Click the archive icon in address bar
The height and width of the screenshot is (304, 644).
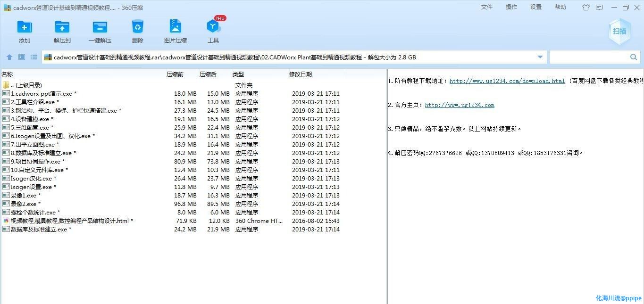[48, 58]
